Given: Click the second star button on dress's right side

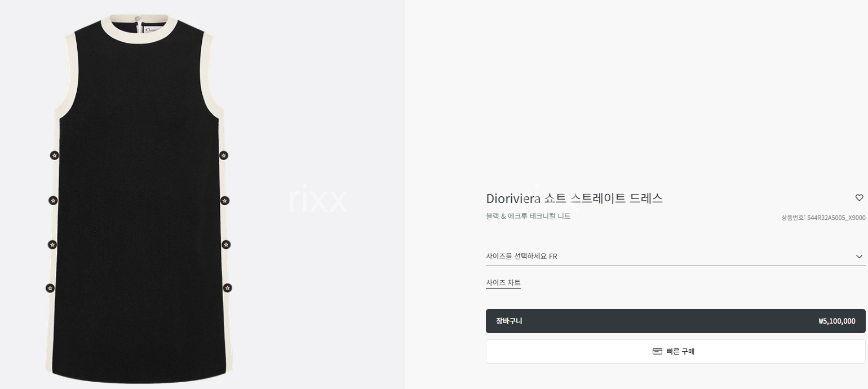Looking at the screenshot, I should tap(225, 200).
